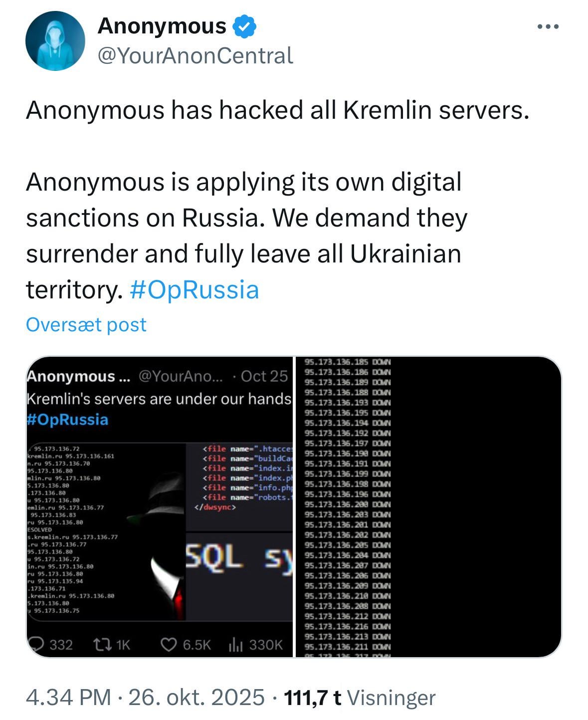Click the Oct 25 date in quoted post
This screenshot has height=720, width=588.
click(x=264, y=376)
